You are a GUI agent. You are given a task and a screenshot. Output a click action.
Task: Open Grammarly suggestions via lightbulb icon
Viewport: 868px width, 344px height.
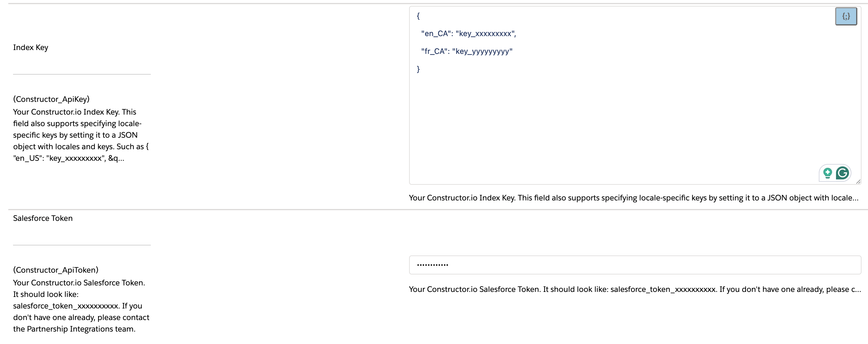pyautogui.click(x=828, y=173)
